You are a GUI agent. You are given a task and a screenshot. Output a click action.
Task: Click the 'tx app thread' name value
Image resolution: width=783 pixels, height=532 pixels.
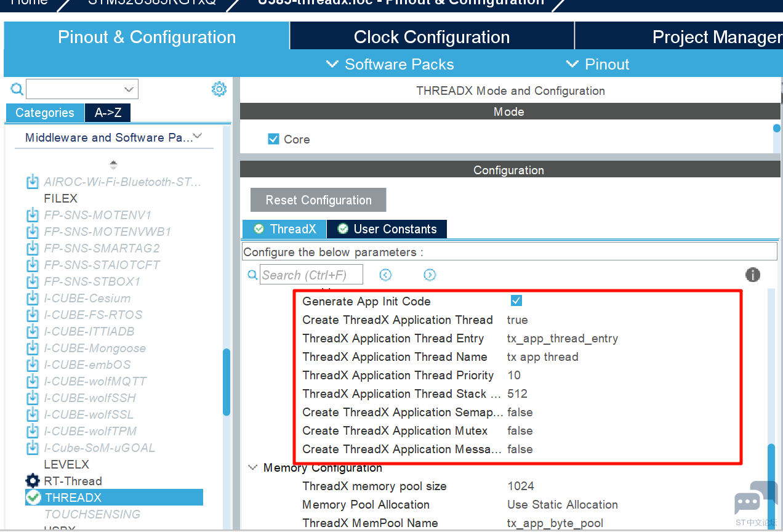point(542,357)
